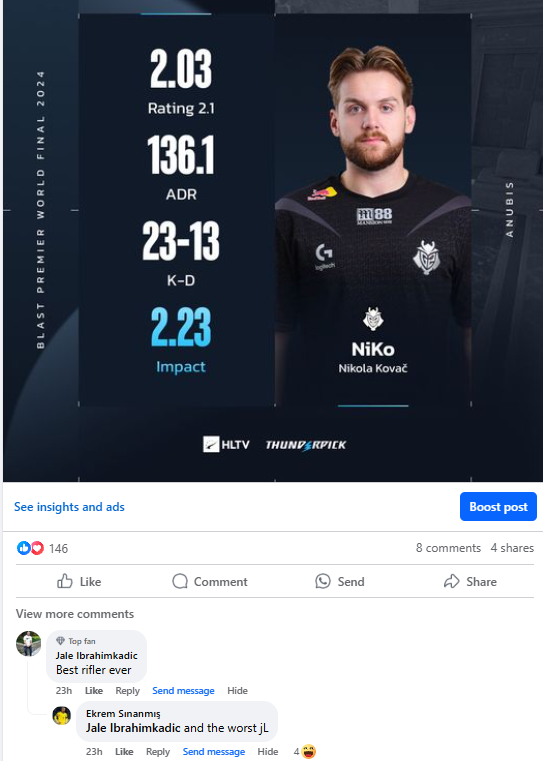Open the blue like reaction icon
Screen dimensions: 543x761
(23, 548)
